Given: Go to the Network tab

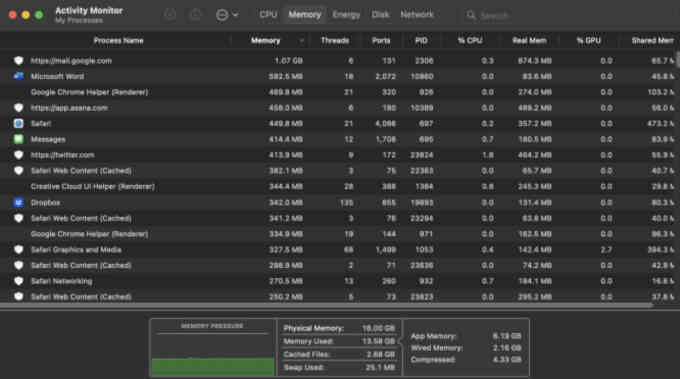Looking at the screenshot, I should (x=417, y=15).
